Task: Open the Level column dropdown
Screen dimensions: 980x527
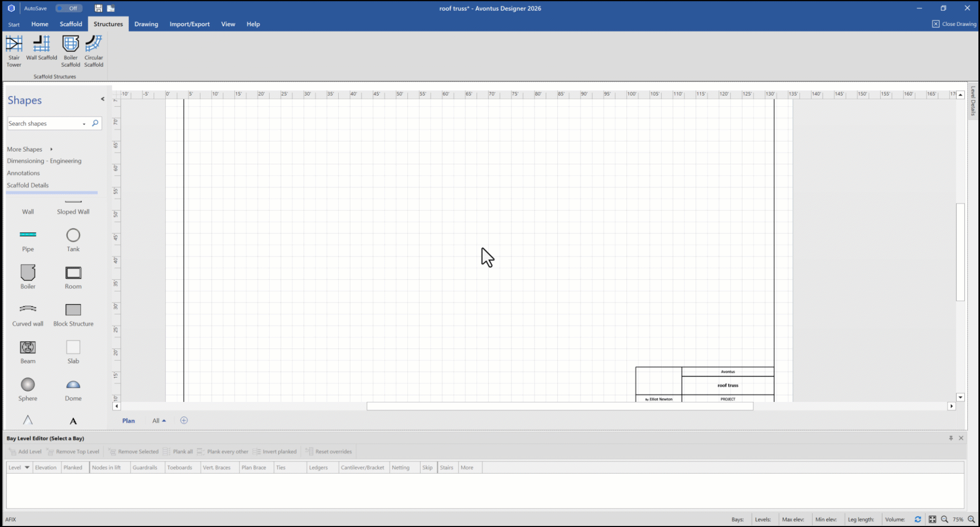Action: coord(27,467)
